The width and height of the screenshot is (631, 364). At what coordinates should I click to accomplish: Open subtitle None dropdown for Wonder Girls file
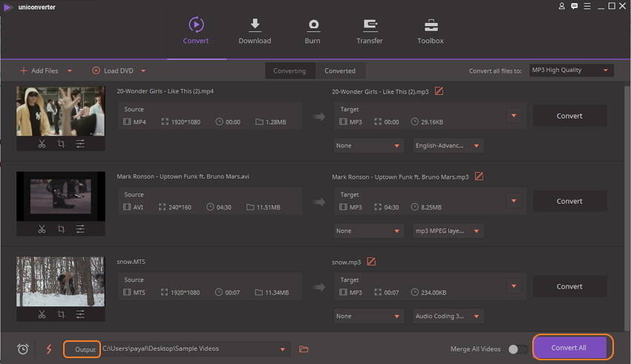(x=368, y=145)
